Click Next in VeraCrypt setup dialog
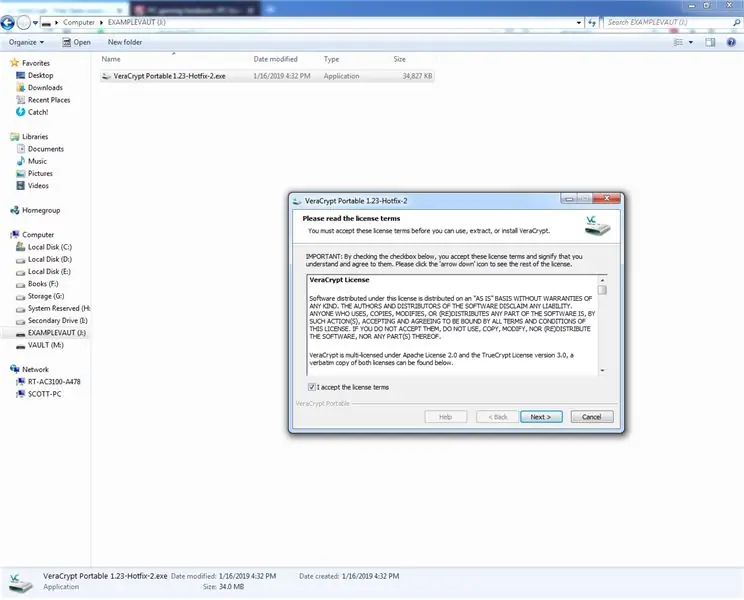Viewport: 744px width, 600px height. click(x=541, y=417)
